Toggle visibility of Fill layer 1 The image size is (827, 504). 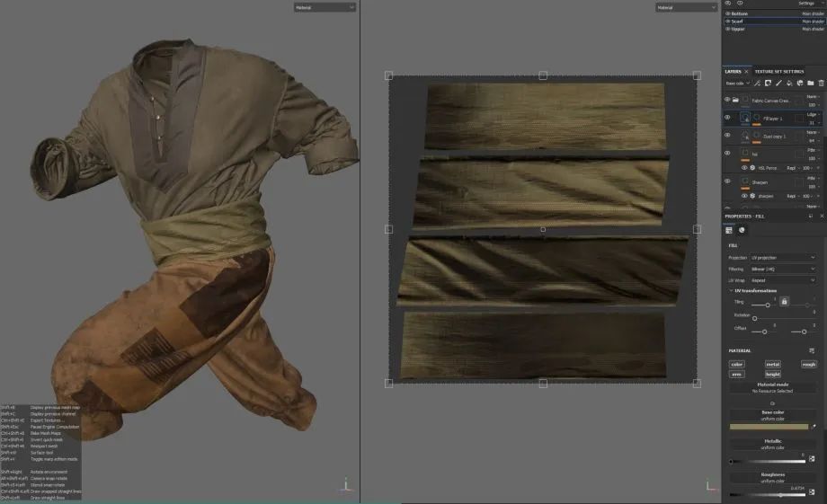pyautogui.click(x=727, y=118)
